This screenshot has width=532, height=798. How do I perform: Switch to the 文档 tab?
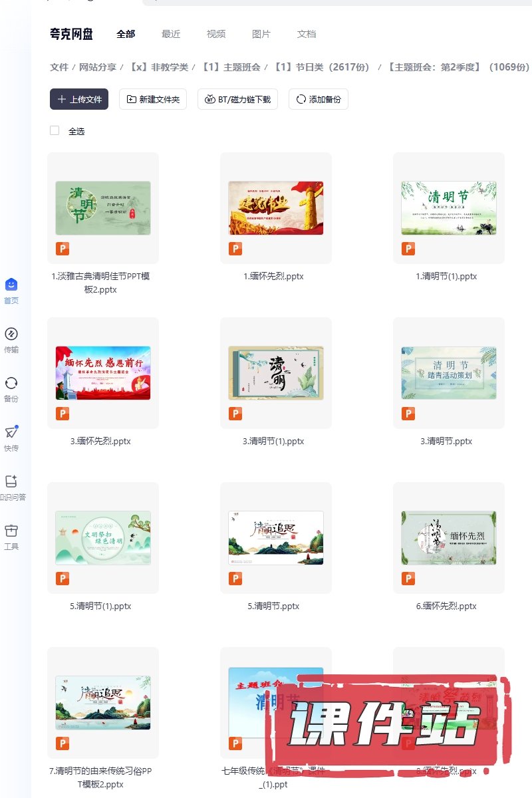coord(307,34)
